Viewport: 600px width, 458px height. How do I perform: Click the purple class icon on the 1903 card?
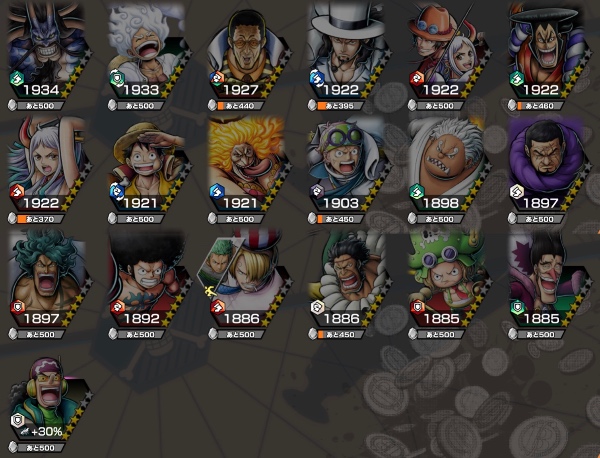pyautogui.click(x=317, y=191)
